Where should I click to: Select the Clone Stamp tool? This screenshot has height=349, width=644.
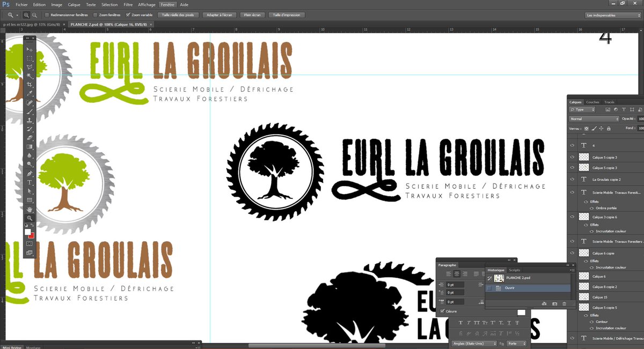pos(30,121)
